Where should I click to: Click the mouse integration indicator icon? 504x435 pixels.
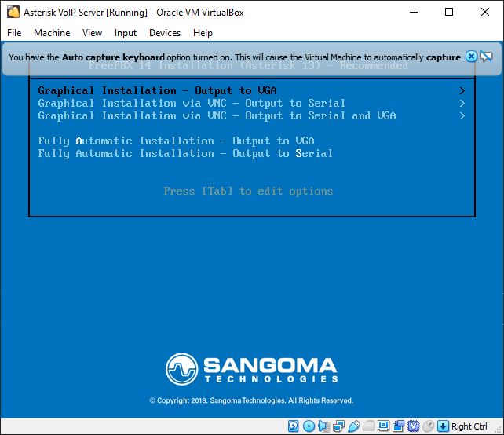428,426
